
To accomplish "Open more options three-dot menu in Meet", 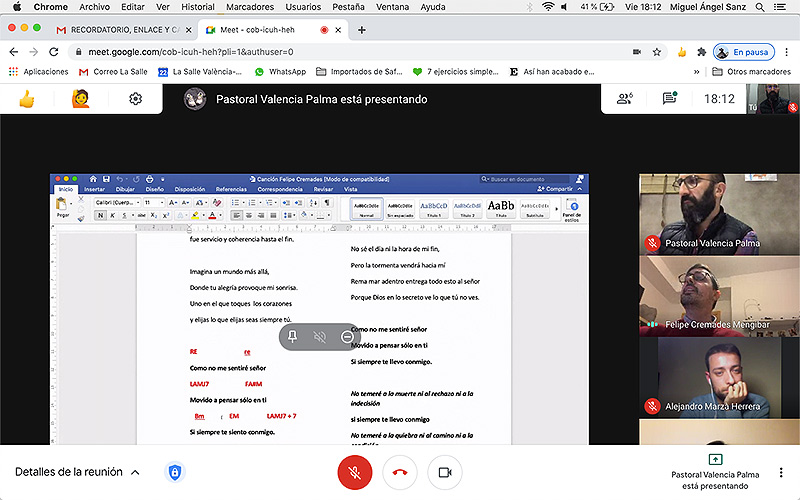I will 781,472.
